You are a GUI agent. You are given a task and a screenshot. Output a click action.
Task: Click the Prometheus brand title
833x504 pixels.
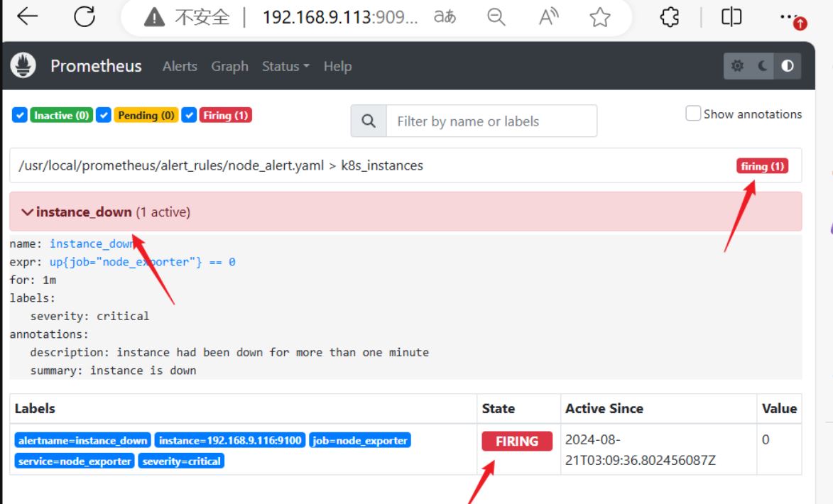point(96,66)
